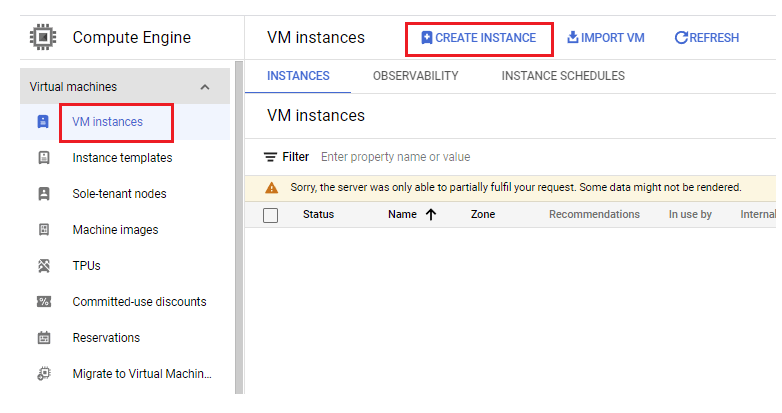Click the Name column sort arrow

[x=431, y=214]
